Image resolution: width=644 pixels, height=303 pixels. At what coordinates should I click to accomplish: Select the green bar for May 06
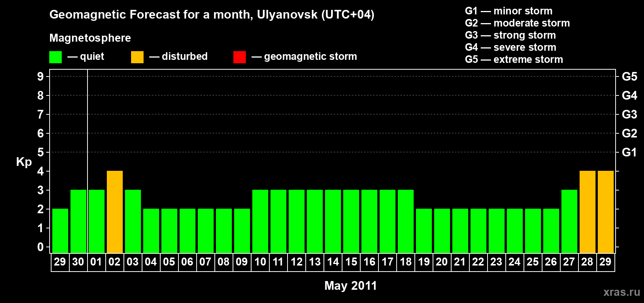click(x=188, y=231)
